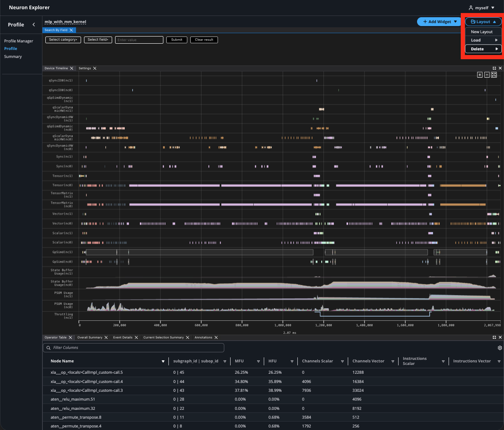Zoom out on the device timeline
The width and height of the screenshot is (504, 430).
click(x=487, y=75)
